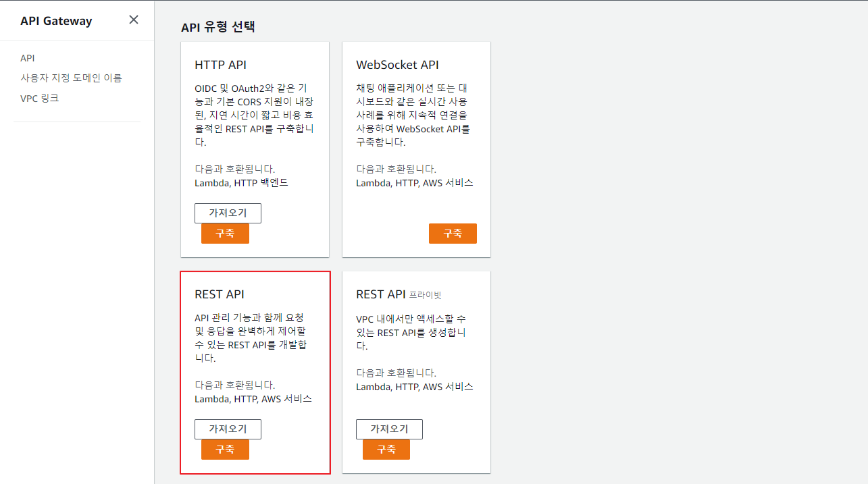Click the REST API 프라이빗 description paragraph
The height and width of the screenshot is (484, 868).
coord(411,331)
